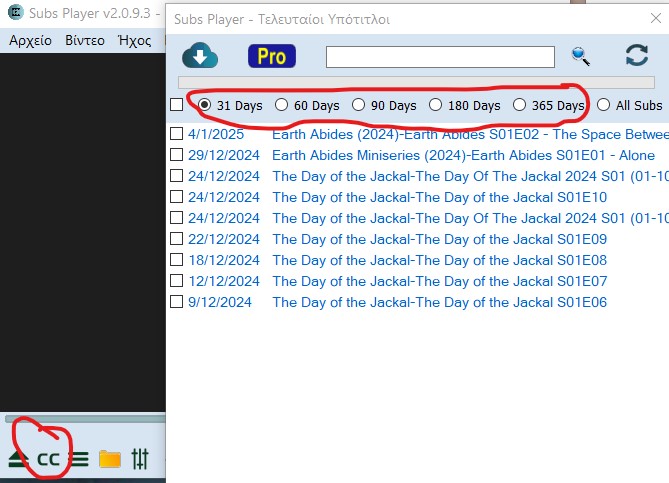Select the 60 Days radio button
Screen dimensions: 669x483
click(x=282, y=105)
